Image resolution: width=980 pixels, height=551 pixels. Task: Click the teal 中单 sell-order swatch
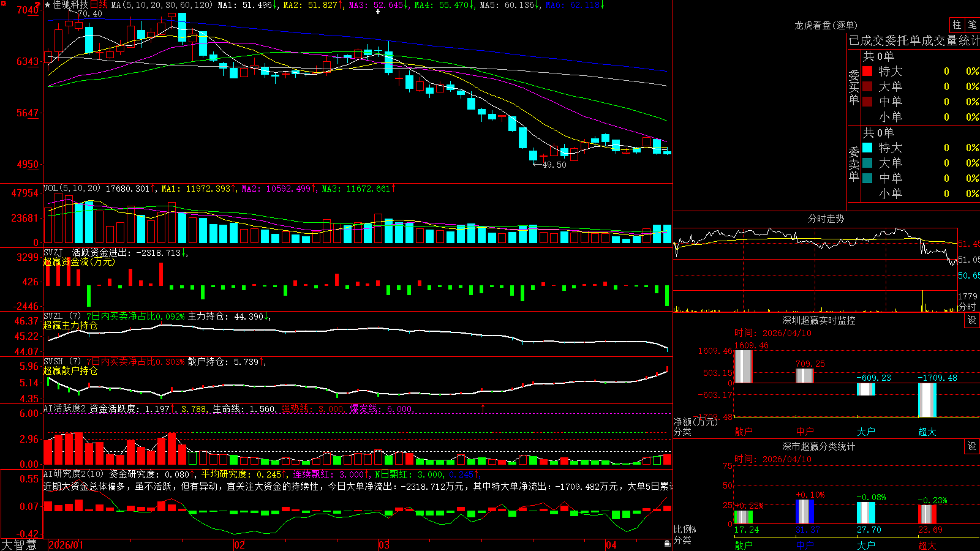(x=867, y=178)
